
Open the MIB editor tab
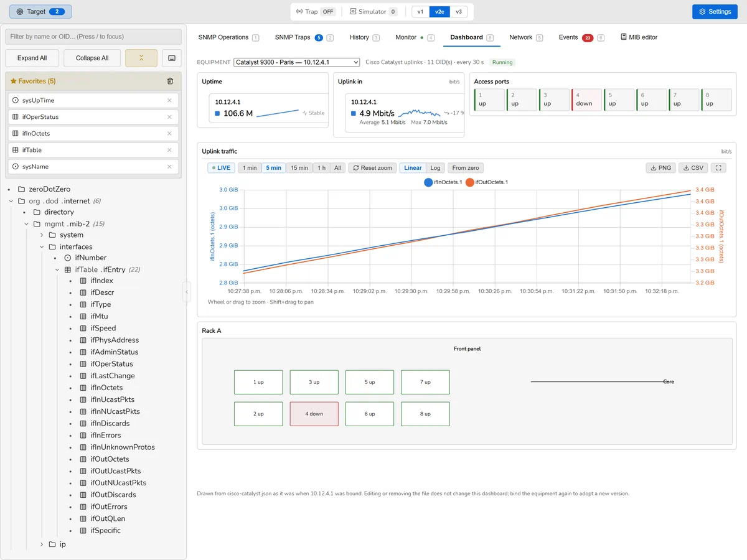[x=639, y=37]
